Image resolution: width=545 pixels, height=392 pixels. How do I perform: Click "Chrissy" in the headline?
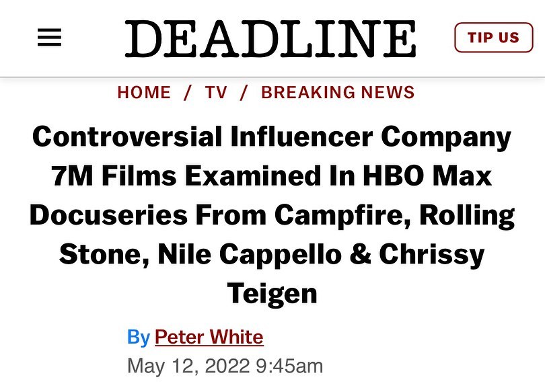click(x=432, y=256)
